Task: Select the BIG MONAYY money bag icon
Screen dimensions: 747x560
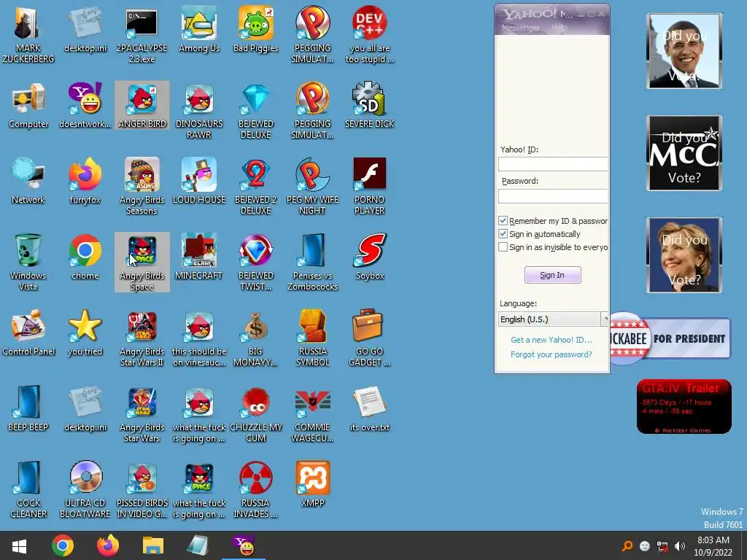Action: [256, 339]
